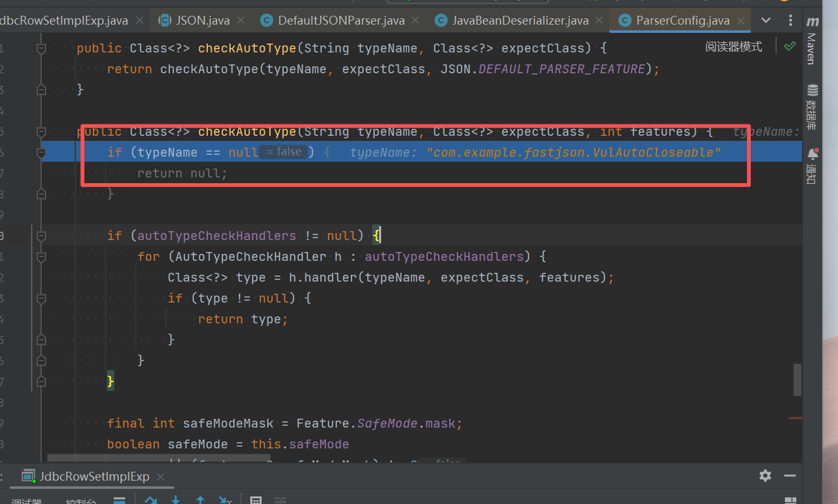Image resolution: width=838 pixels, height=504 pixels.
Task: Close the JavaBeanDeserializer.java tab
Action: point(599,21)
